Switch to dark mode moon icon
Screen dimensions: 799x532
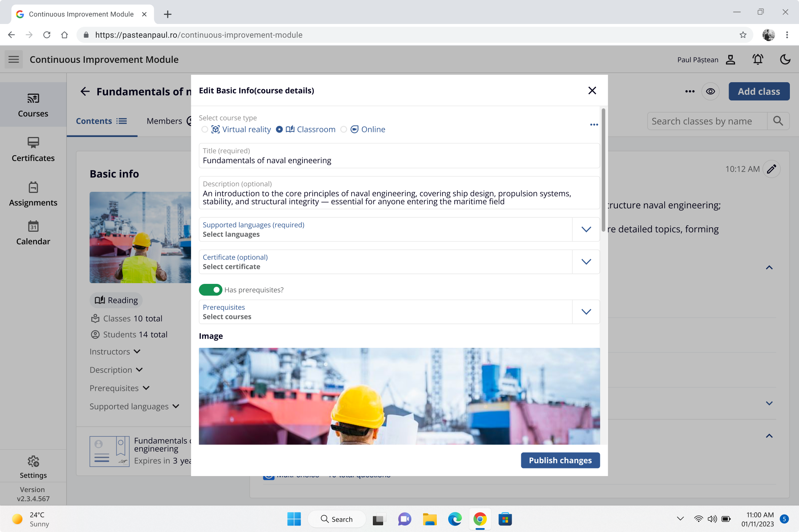tap(785, 59)
